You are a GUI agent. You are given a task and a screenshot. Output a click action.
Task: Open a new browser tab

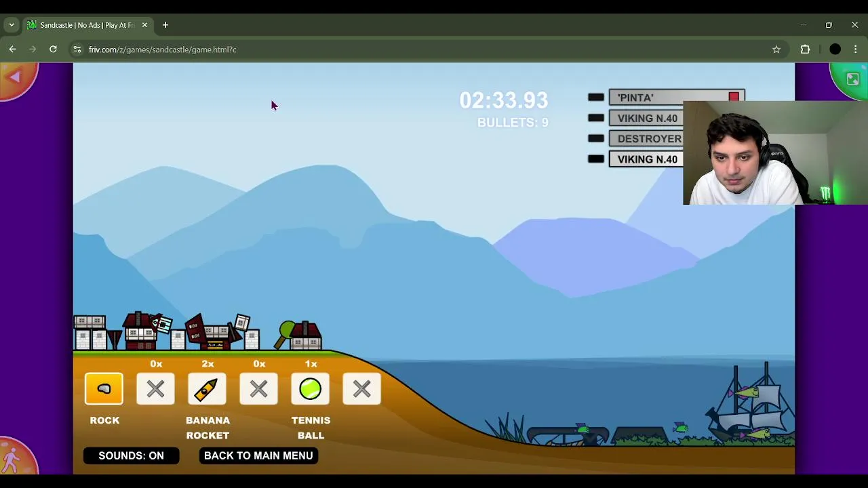coord(165,25)
